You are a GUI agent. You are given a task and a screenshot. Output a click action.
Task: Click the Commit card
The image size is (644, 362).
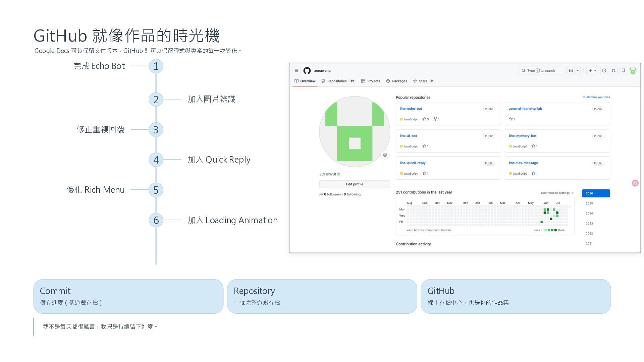(128, 296)
